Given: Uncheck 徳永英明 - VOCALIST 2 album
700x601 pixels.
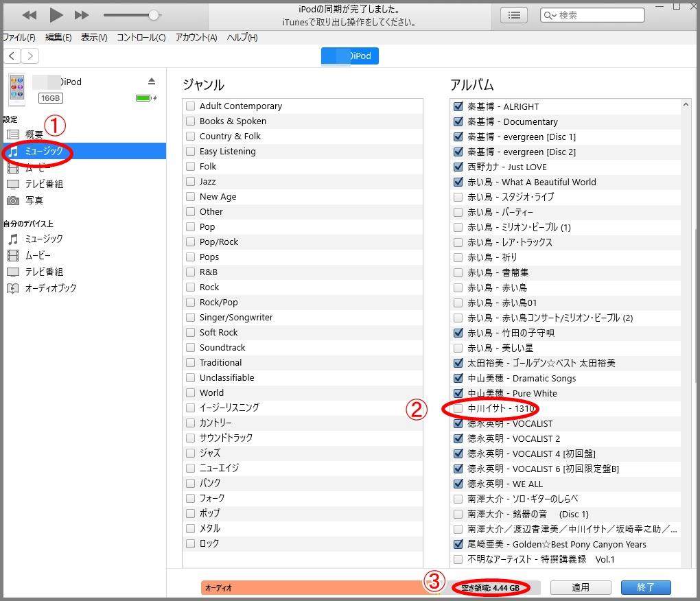Looking at the screenshot, I should (458, 438).
